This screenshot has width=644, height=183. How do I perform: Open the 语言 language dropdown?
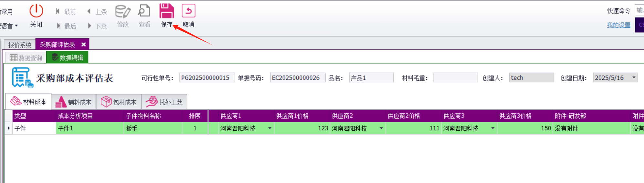[9, 26]
